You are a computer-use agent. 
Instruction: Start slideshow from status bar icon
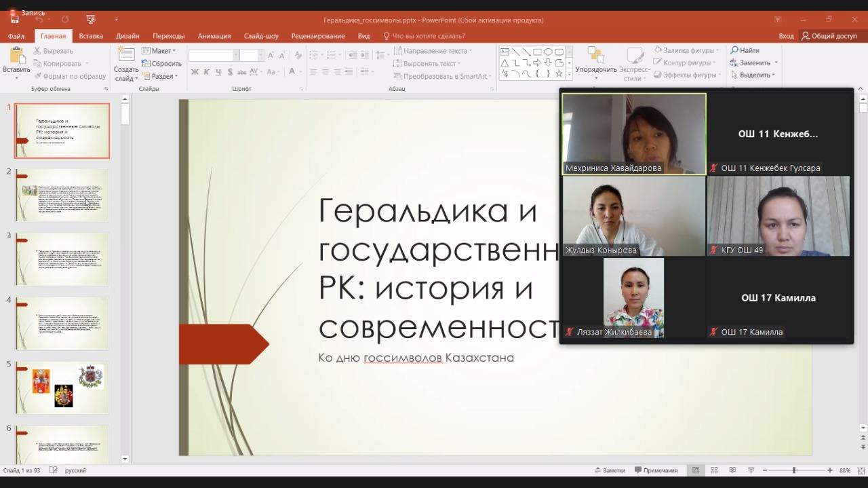(750, 470)
